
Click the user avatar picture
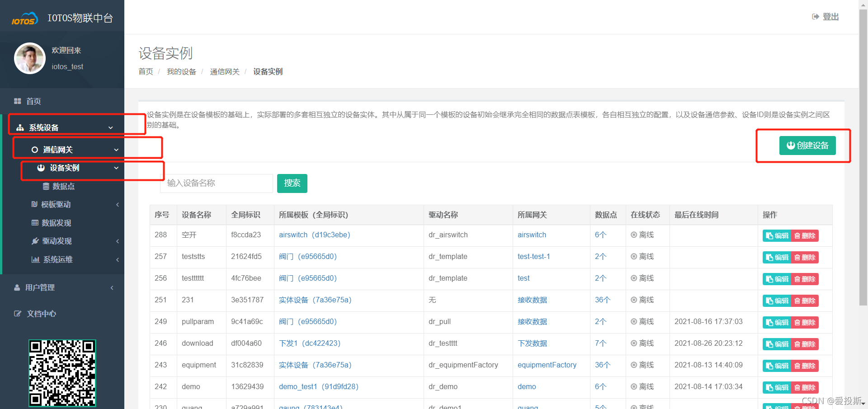[30, 58]
